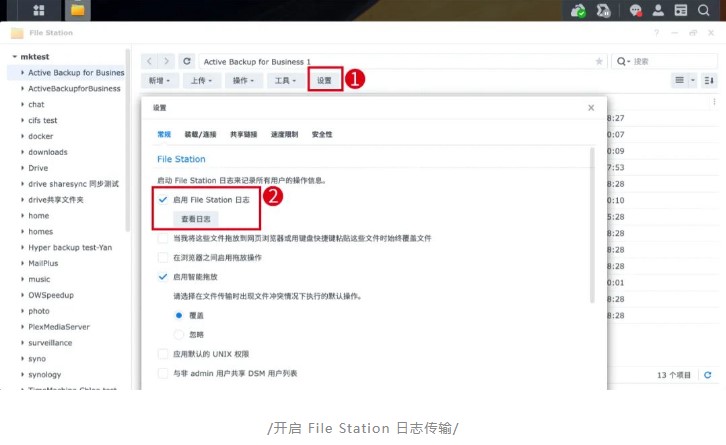The height and width of the screenshot is (445, 726).
Task: Open the chat notifications icon
Action: (x=636, y=10)
